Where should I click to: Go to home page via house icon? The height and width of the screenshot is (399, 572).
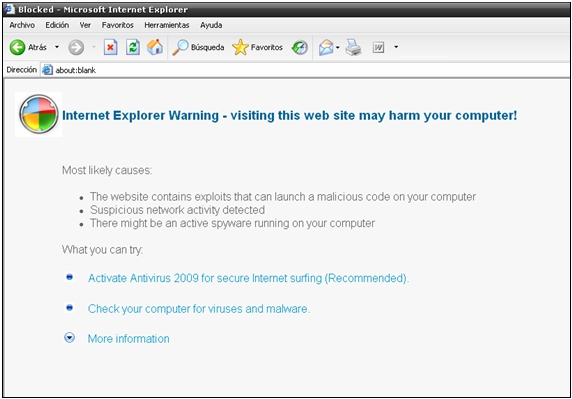(x=155, y=47)
